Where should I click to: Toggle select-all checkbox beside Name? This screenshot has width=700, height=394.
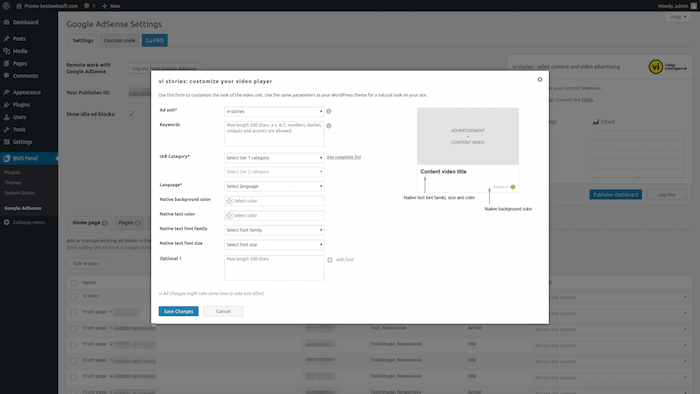click(x=74, y=283)
